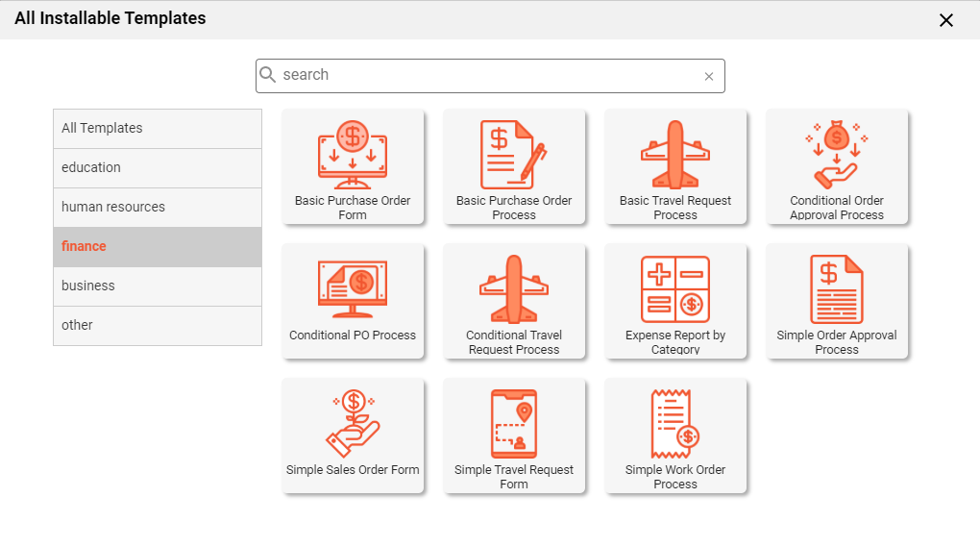Screen dimensions: 980x547
Task: Click the "Expense Report by Category" caption
Action: (675, 342)
